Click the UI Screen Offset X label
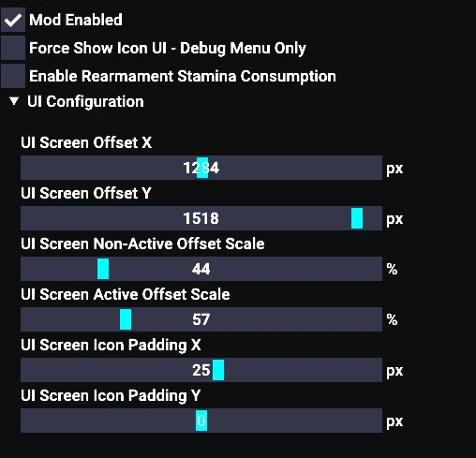 (86, 142)
